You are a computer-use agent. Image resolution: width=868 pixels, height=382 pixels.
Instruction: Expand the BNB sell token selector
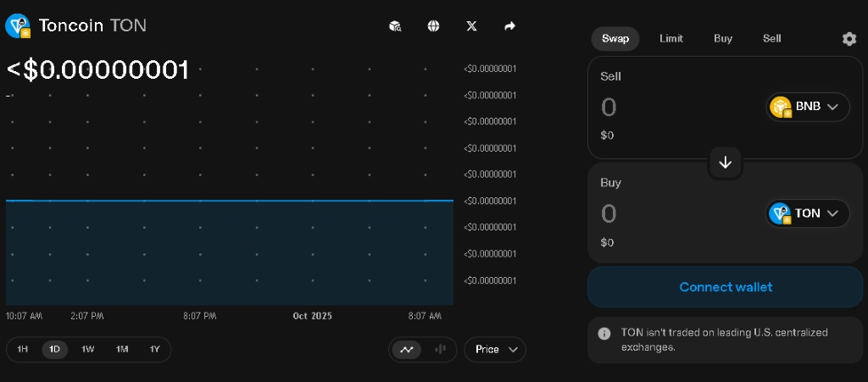tap(808, 107)
